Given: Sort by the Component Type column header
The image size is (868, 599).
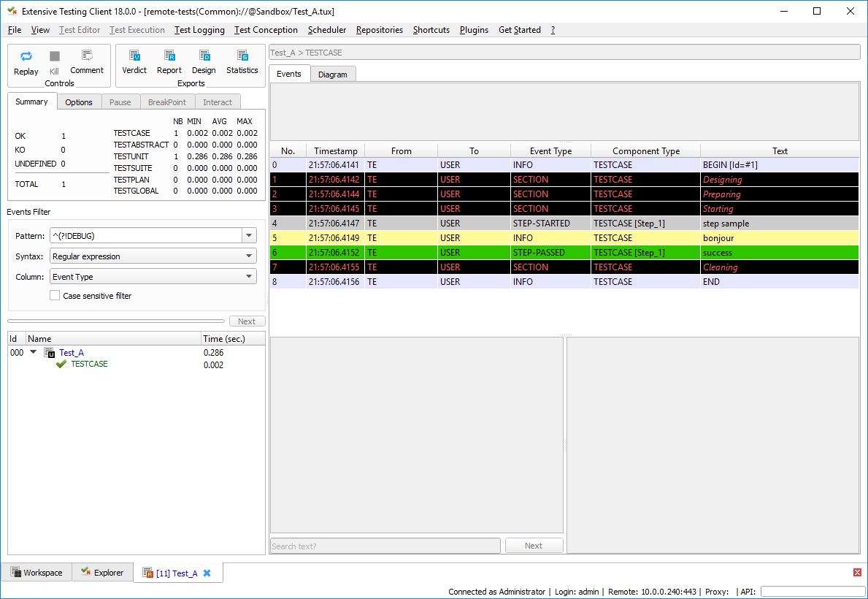Looking at the screenshot, I should pyautogui.click(x=645, y=150).
